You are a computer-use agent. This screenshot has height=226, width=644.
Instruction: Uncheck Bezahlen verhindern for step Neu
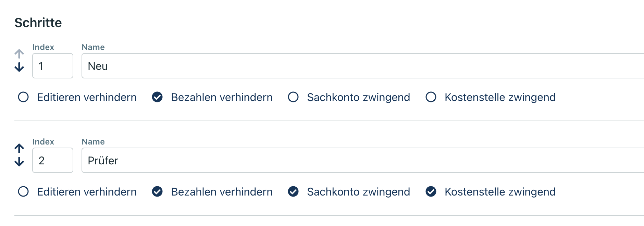(x=157, y=97)
